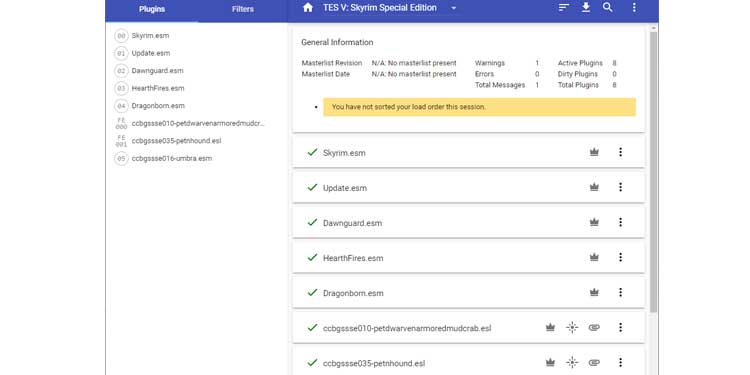The height and width of the screenshot is (375, 750).
Task: Open the Dragonborn.esm card menu
Action: (x=620, y=292)
